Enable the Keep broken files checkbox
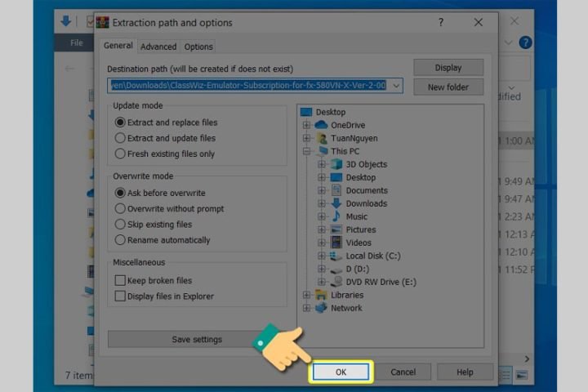Screen dimensions: 588x392 [x=120, y=281]
